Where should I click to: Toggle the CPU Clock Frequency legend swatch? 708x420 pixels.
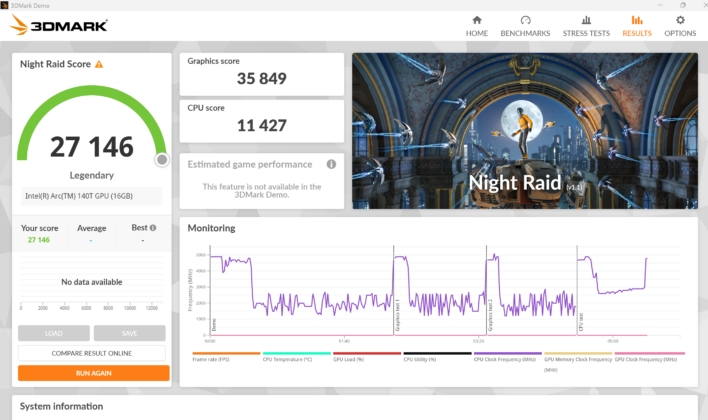[x=508, y=353]
